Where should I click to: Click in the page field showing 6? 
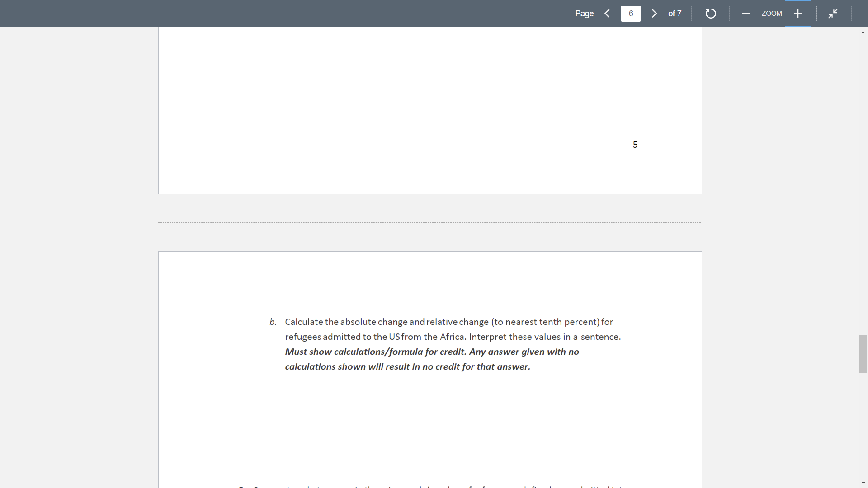631,14
